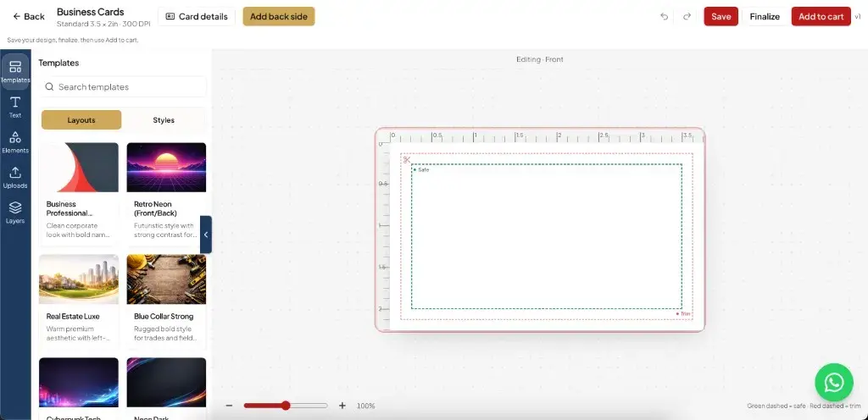This screenshot has width=868, height=420.
Task: Click the zoom out minus icon
Action: point(229,406)
